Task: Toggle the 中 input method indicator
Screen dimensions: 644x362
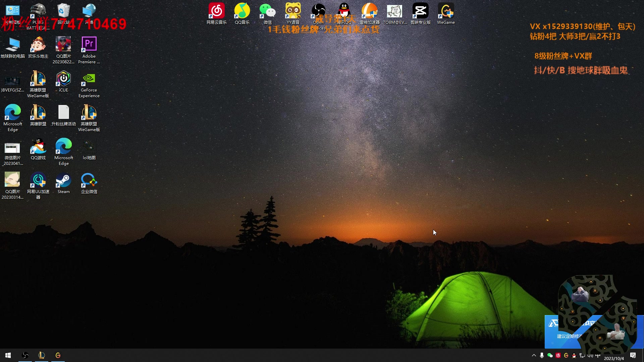Action: pyautogui.click(x=598, y=355)
